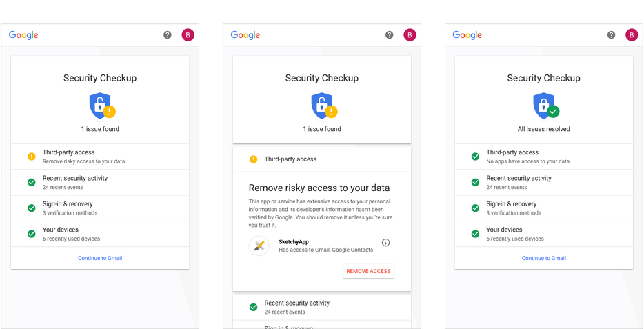Image resolution: width=644 pixels, height=329 pixels.
Task: Open 'Your devices' in the left panel
Action: (x=100, y=234)
